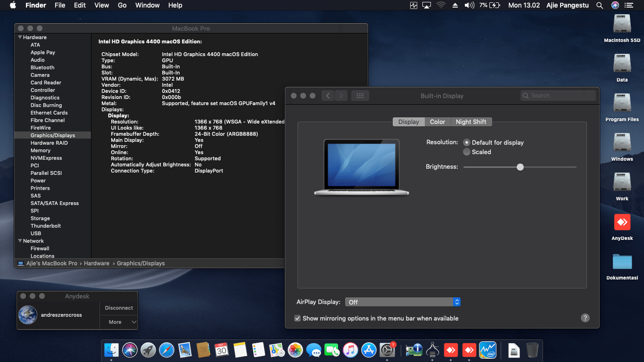Open Photos icon in the dock
The height and width of the screenshot is (362, 644).
tap(295, 350)
